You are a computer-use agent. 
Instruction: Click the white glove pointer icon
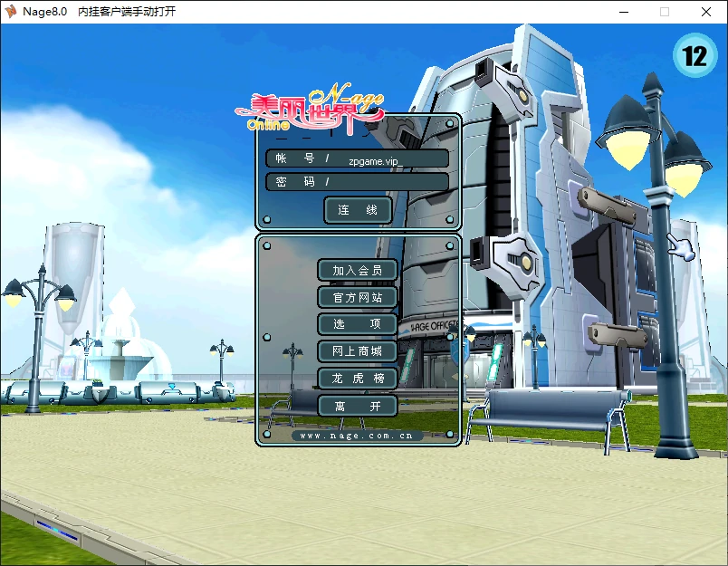click(x=681, y=246)
